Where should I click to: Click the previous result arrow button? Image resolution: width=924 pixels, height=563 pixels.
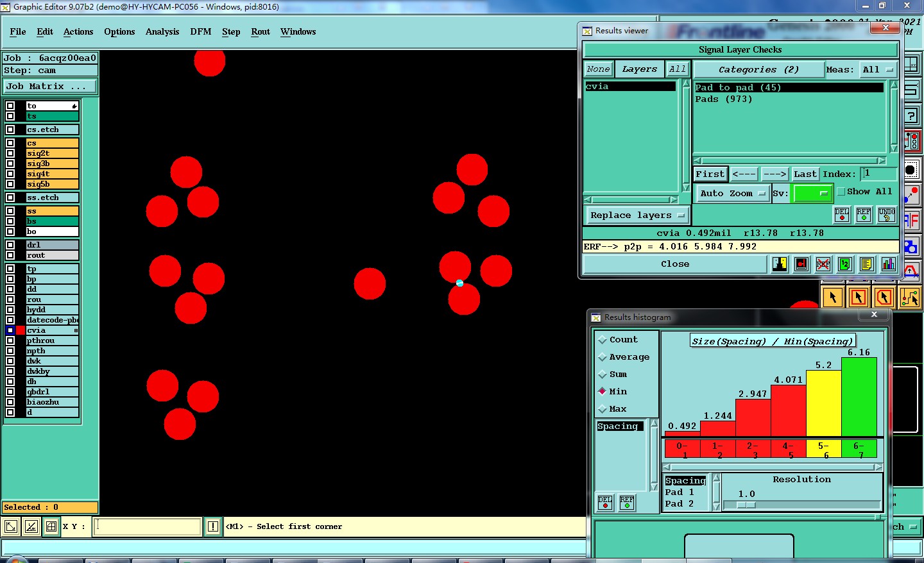(744, 174)
